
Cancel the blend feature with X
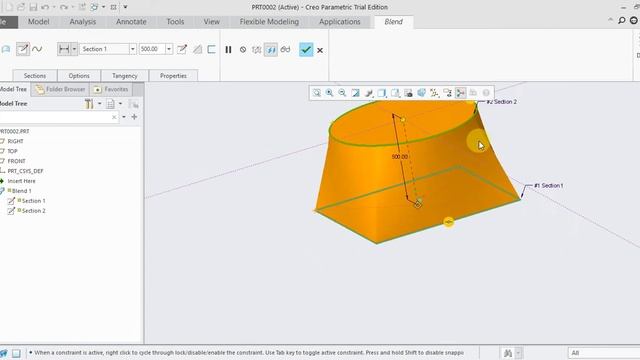320,50
